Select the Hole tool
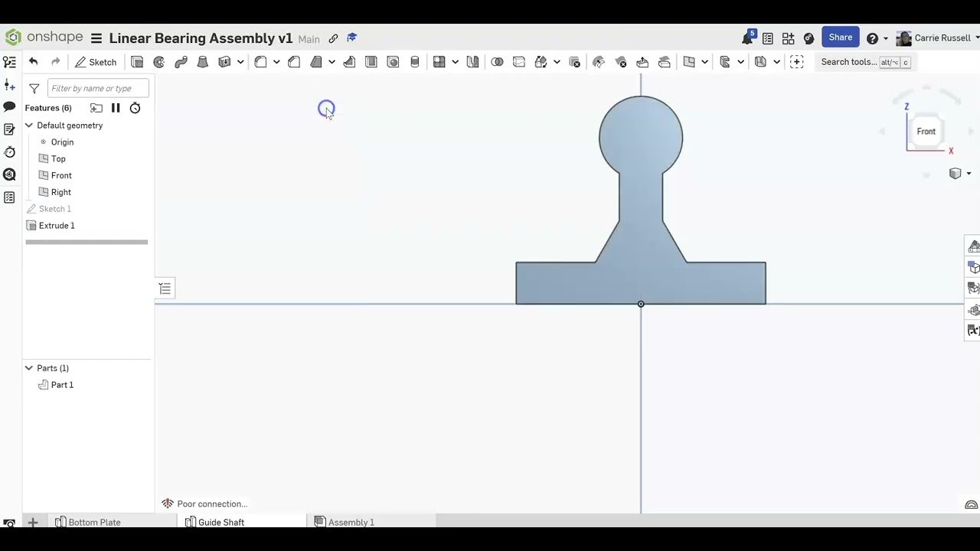The height and width of the screenshot is (551, 980). pos(393,62)
